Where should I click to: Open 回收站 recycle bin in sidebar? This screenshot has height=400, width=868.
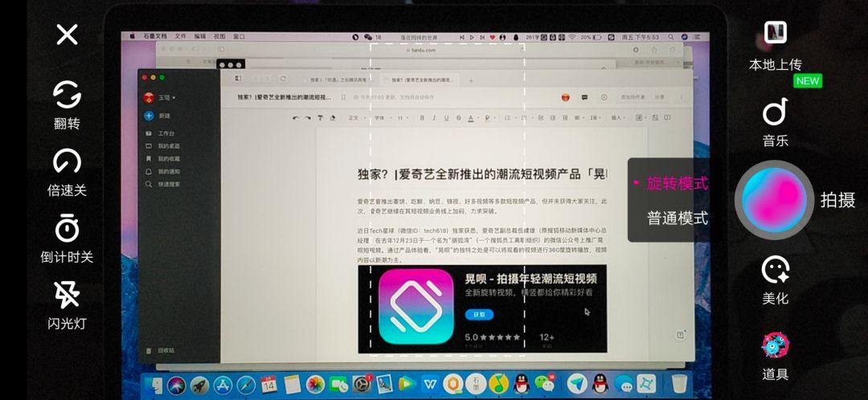coord(161,351)
